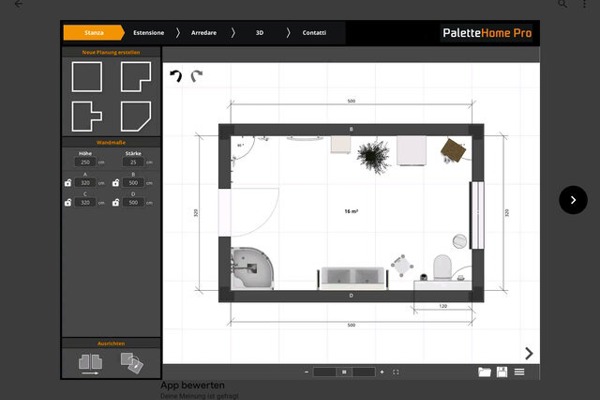Toggle the lock for wall A
600x400 pixels.
tap(68, 184)
